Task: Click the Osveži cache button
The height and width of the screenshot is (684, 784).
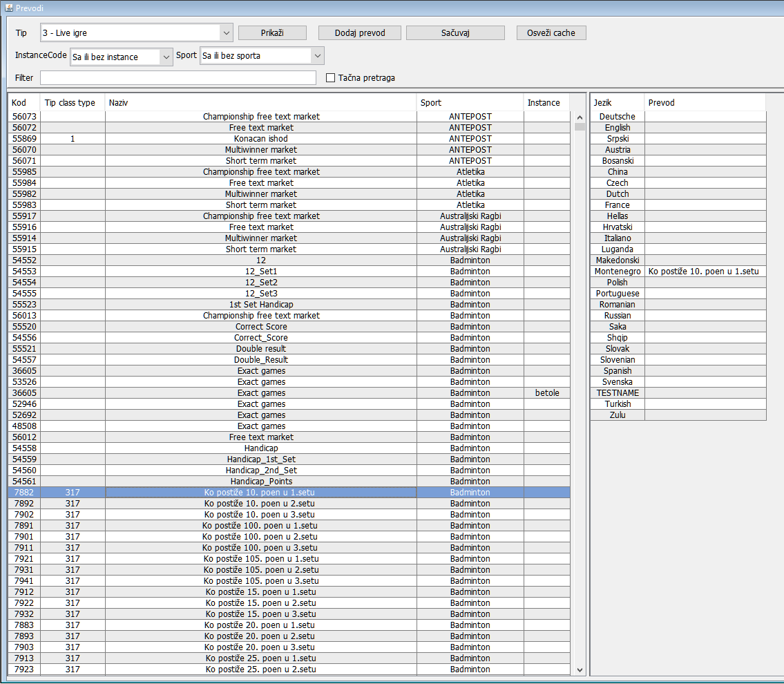Action: pyautogui.click(x=551, y=33)
